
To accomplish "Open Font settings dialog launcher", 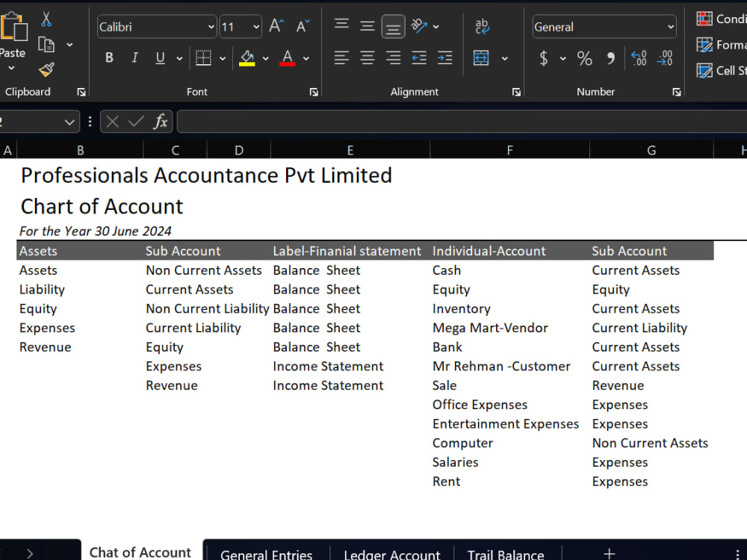I will 314,92.
